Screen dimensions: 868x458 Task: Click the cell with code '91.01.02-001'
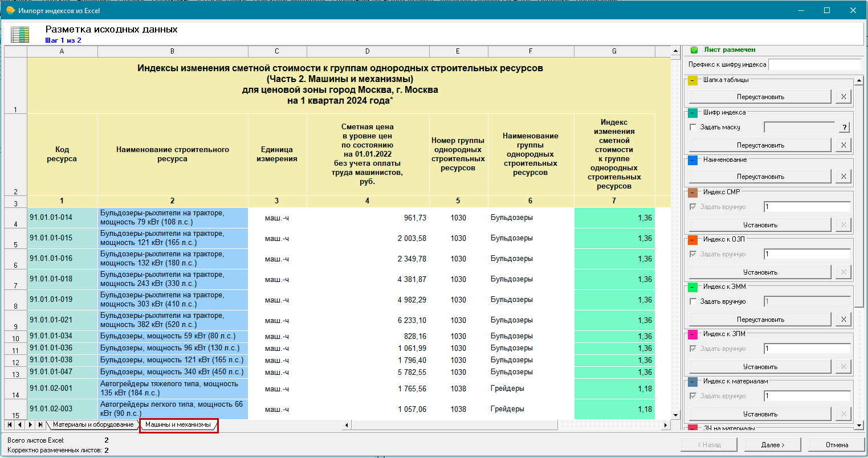tap(62, 389)
